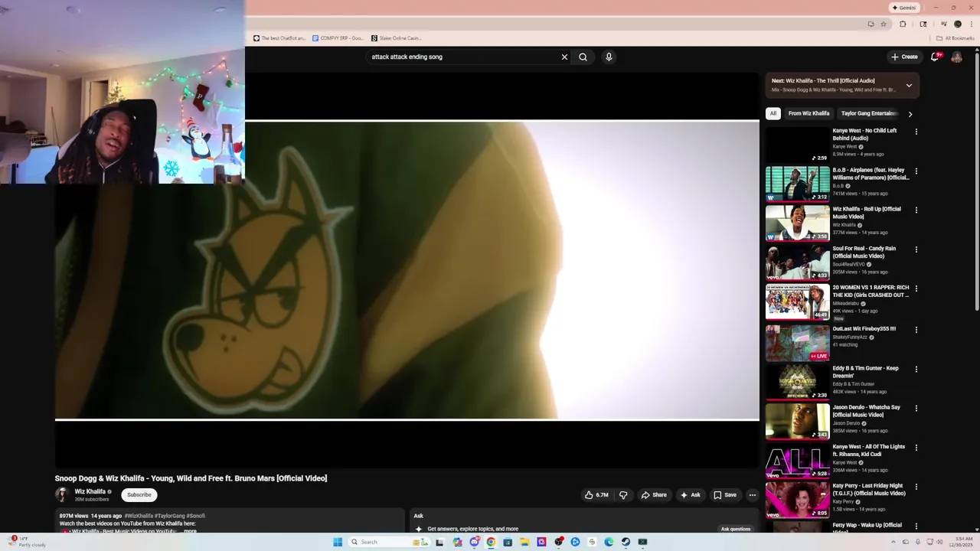This screenshot has width=980, height=551.
Task: Open options for OutLast Wit Fireboy355
Action: [916, 330]
